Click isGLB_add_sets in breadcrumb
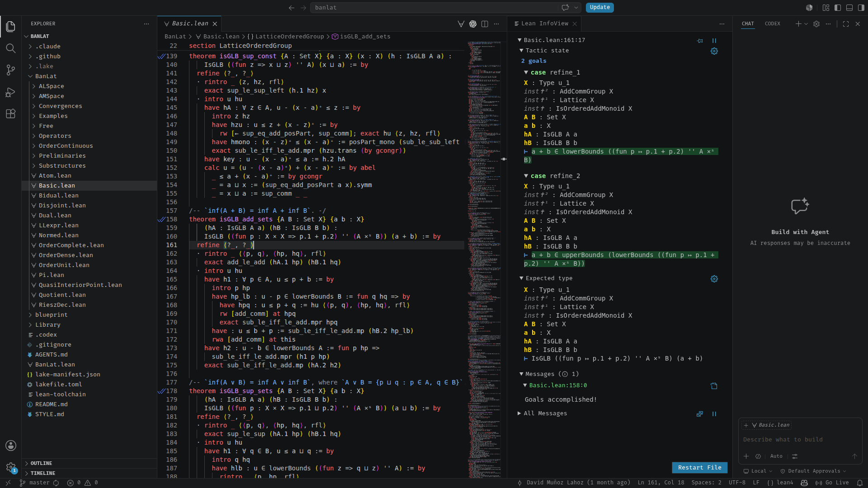 (365, 37)
